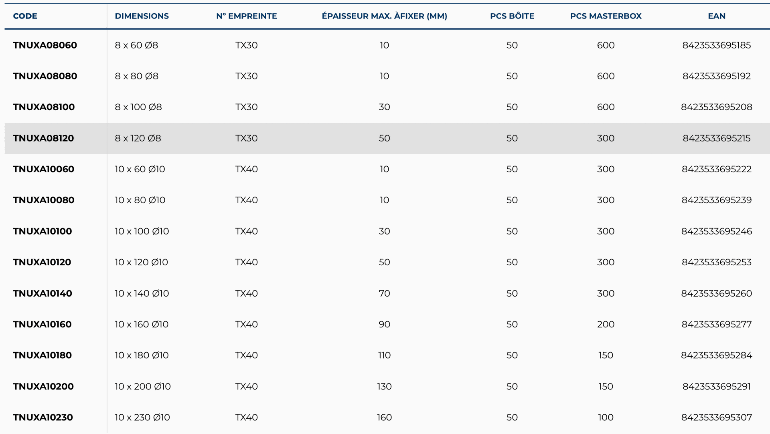Choose the TNUXA10080 row code
Image resolution: width=770 pixels, height=434 pixels.
(44, 200)
